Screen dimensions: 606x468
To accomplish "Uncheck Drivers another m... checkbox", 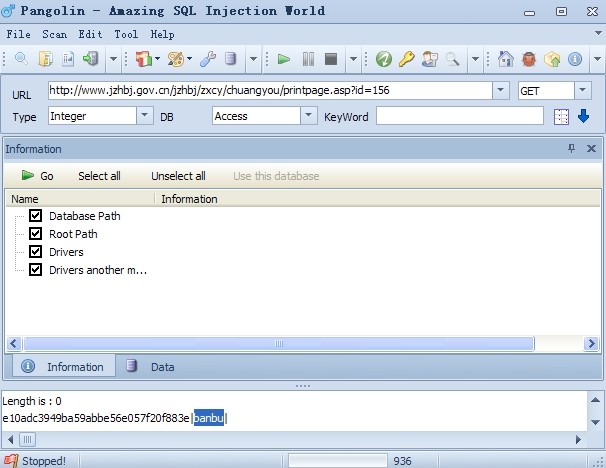I will [36, 269].
